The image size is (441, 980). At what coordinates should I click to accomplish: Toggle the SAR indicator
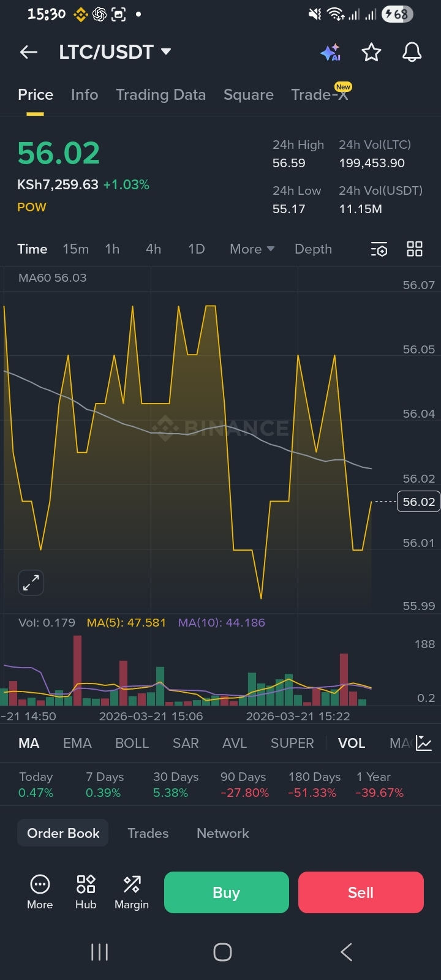point(186,743)
